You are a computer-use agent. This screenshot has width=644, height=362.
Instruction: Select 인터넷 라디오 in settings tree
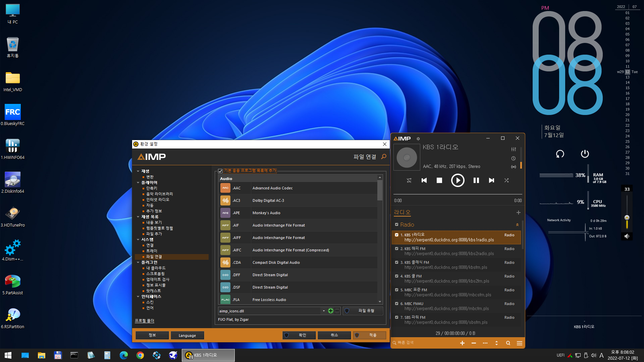[158, 199]
